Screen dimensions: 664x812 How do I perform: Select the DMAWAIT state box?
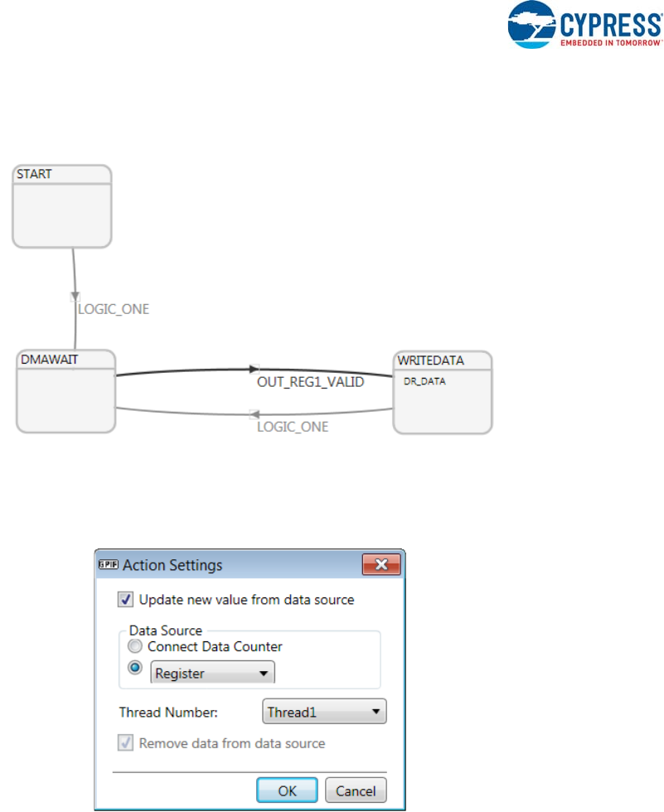[65, 391]
